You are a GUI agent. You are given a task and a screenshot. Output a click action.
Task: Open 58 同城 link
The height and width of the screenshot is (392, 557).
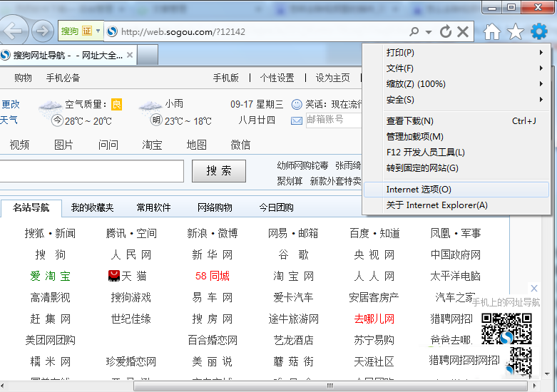[213, 276]
